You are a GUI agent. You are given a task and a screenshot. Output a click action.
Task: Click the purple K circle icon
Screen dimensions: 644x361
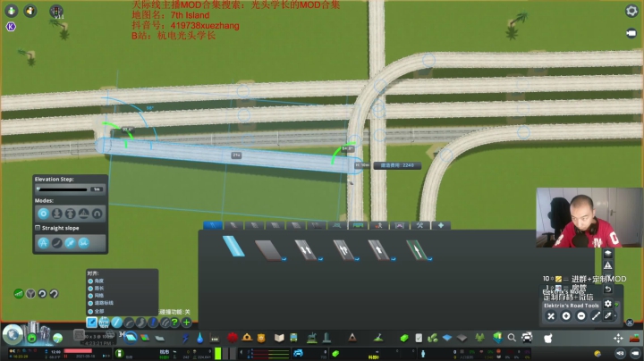click(x=11, y=27)
